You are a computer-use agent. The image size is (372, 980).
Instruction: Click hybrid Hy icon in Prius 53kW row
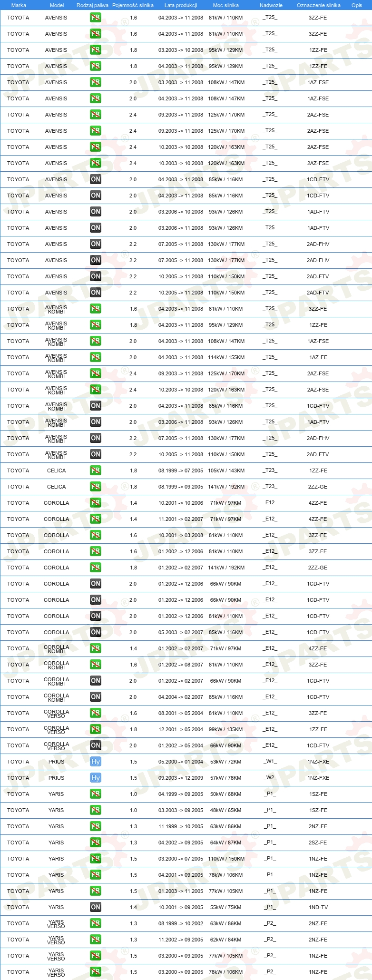tap(95, 762)
